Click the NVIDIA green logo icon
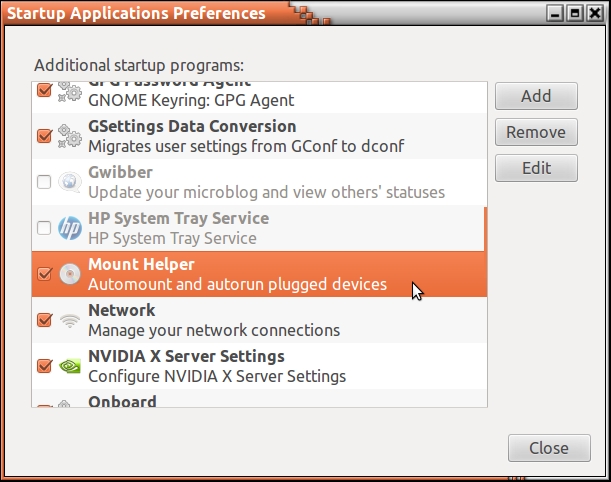This screenshot has width=611, height=482. 69,366
